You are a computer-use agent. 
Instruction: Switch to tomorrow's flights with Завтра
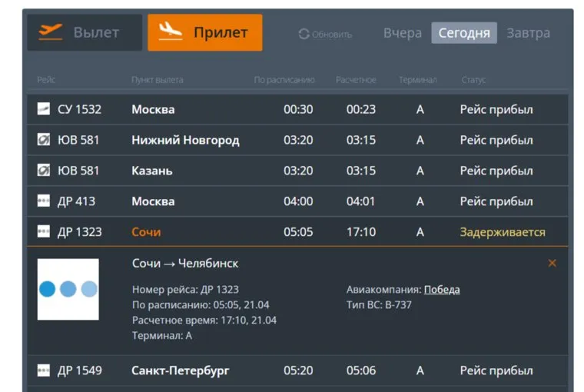[x=528, y=33]
